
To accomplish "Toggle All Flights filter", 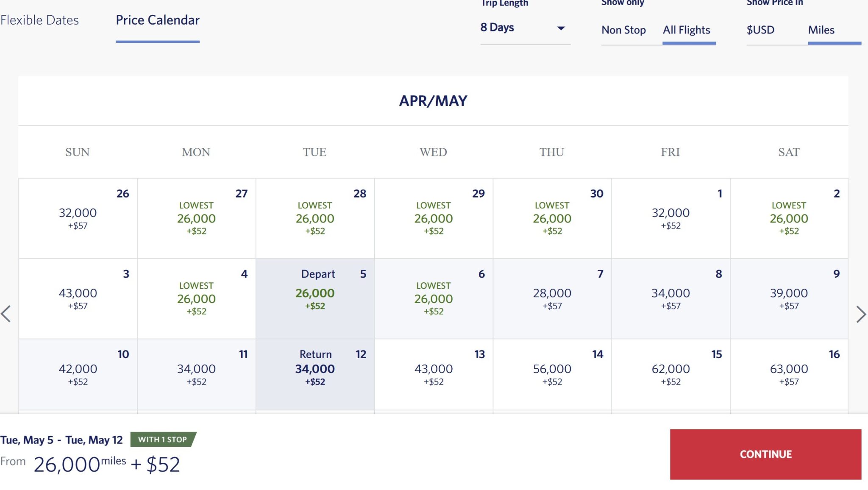I will tap(687, 30).
